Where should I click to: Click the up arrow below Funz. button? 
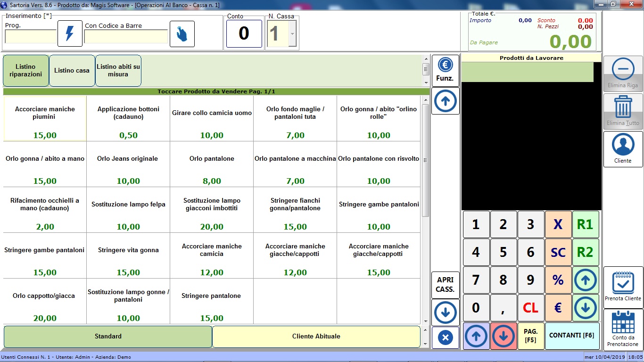445,101
